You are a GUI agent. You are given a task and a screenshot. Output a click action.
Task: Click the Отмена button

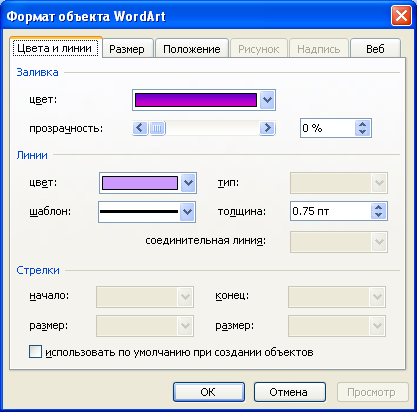coord(289,392)
